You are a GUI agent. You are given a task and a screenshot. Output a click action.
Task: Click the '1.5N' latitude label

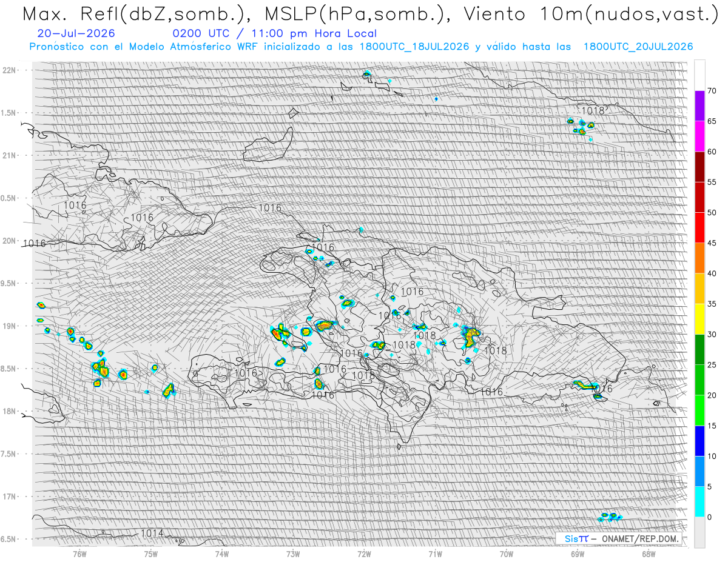[8, 113]
